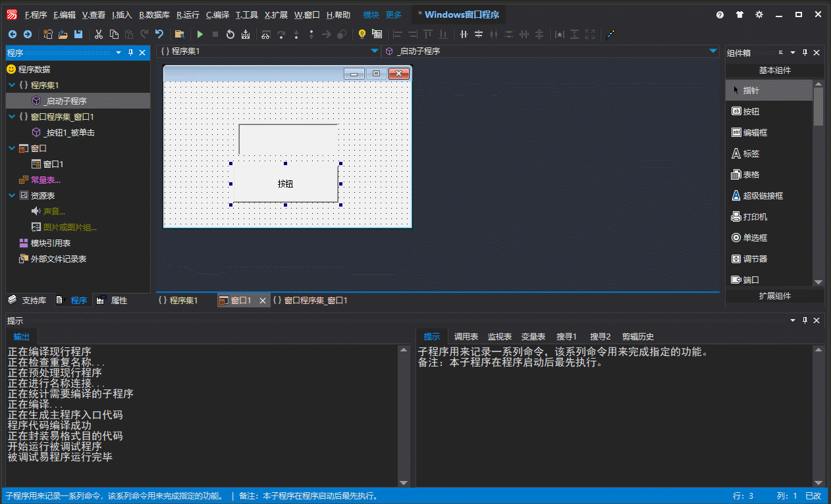Click the folder search icon in toolbar

179,34
